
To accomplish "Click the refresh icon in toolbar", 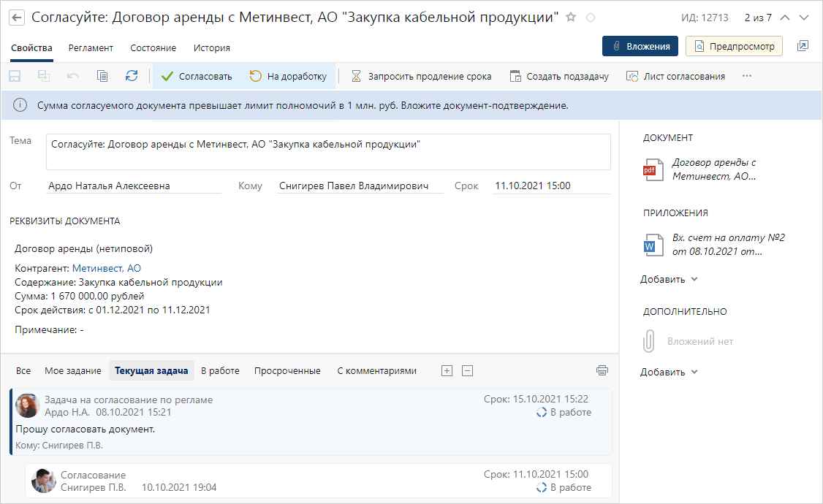I will point(132,76).
